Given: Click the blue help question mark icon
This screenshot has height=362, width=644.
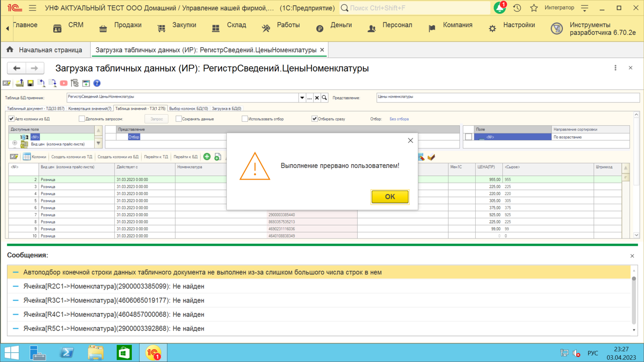Looking at the screenshot, I should pos(97,83).
